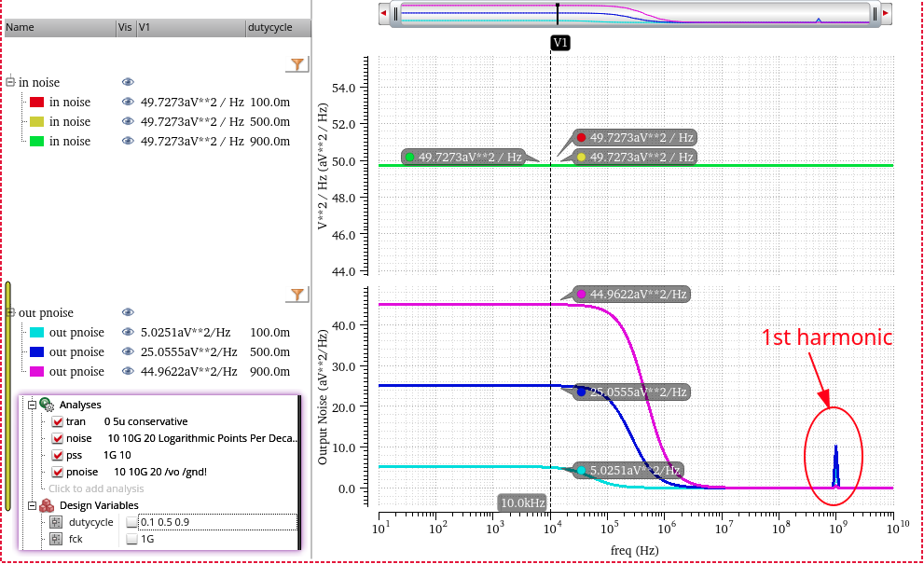Image resolution: width=924 pixels, height=564 pixels.
Task: Uncheck the pss analysis checkbox
Action: [x=57, y=455]
